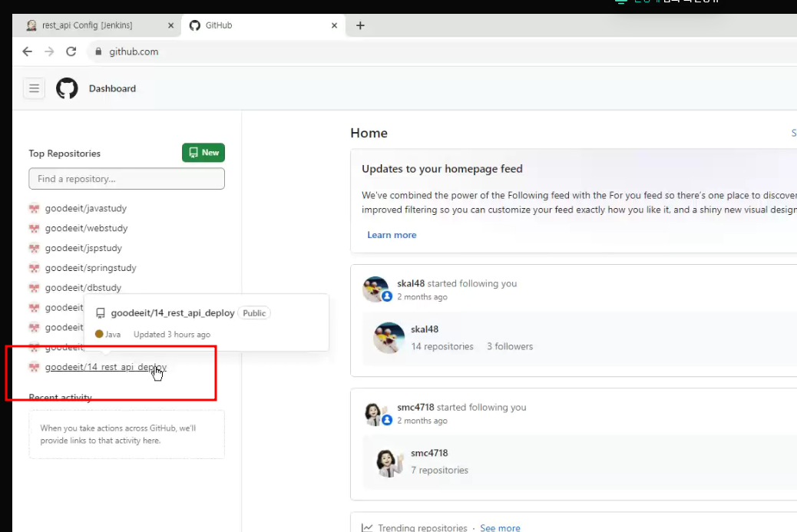Click the Top Repositories heading
Viewport: 797px width, 532px height.
[x=64, y=154]
